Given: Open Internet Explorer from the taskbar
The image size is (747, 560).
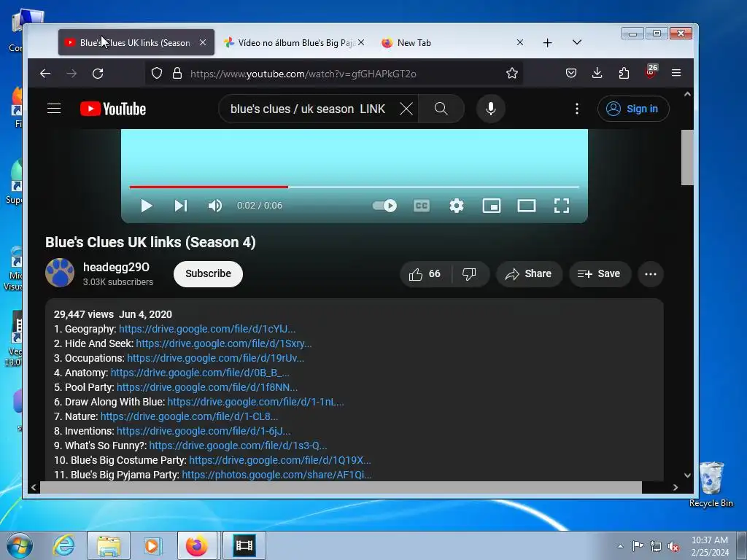Looking at the screenshot, I should (x=64, y=545).
